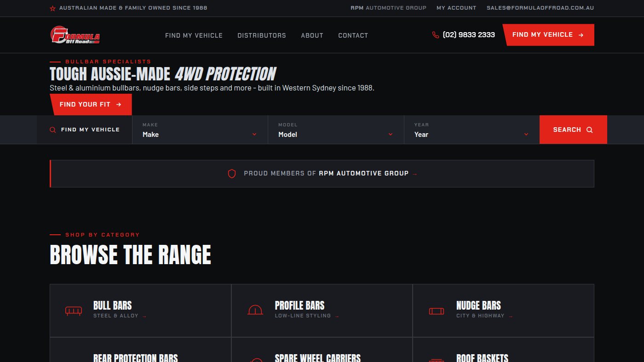Click the Browse the Range heading

[x=130, y=255]
